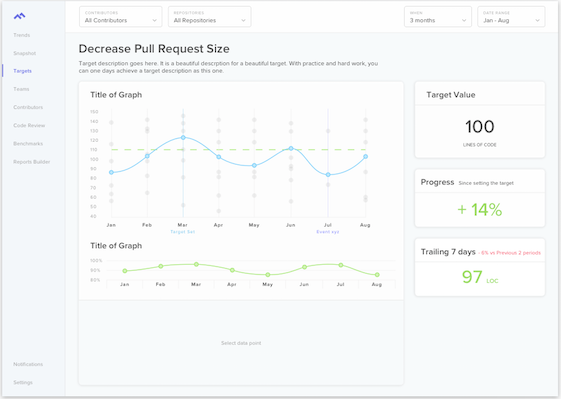
Task: Open Notifications in sidebar
Action: (x=28, y=364)
